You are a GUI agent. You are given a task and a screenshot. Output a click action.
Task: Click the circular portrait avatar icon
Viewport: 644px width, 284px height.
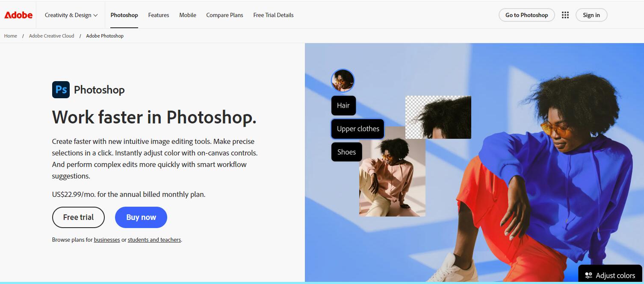[343, 80]
